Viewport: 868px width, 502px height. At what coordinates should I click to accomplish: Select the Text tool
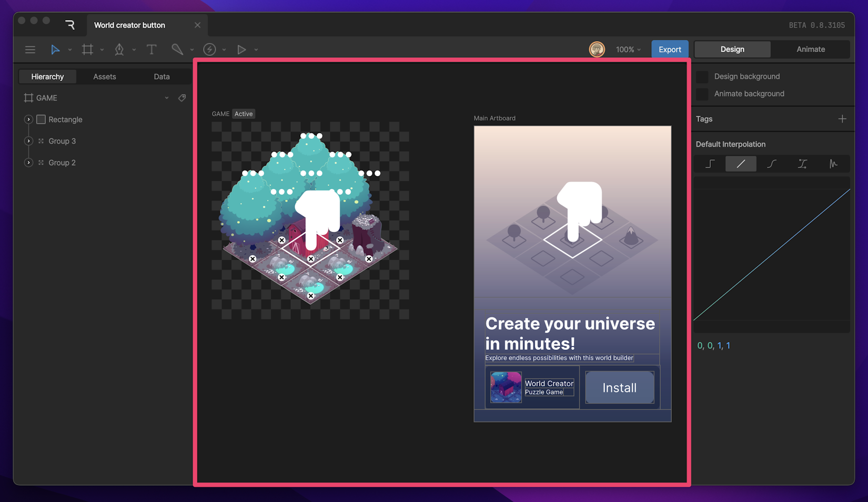152,49
